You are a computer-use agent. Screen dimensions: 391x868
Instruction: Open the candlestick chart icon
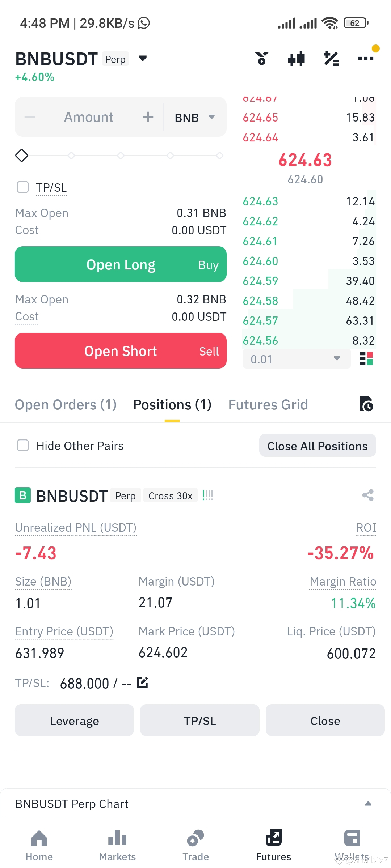point(296,59)
